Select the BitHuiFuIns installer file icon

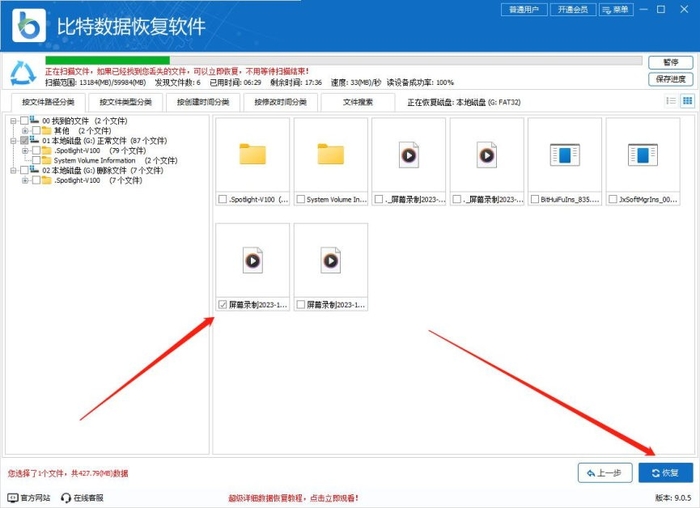pyautogui.click(x=564, y=154)
